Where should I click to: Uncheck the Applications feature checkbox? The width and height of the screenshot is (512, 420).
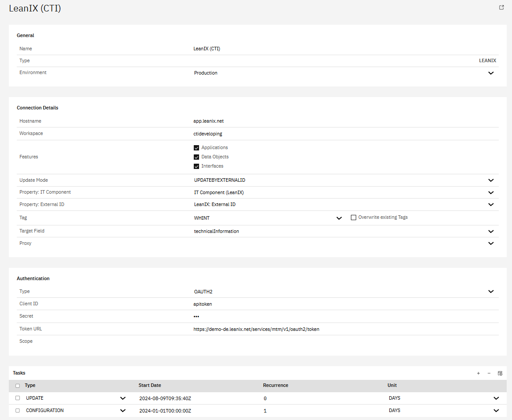[x=196, y=148]
